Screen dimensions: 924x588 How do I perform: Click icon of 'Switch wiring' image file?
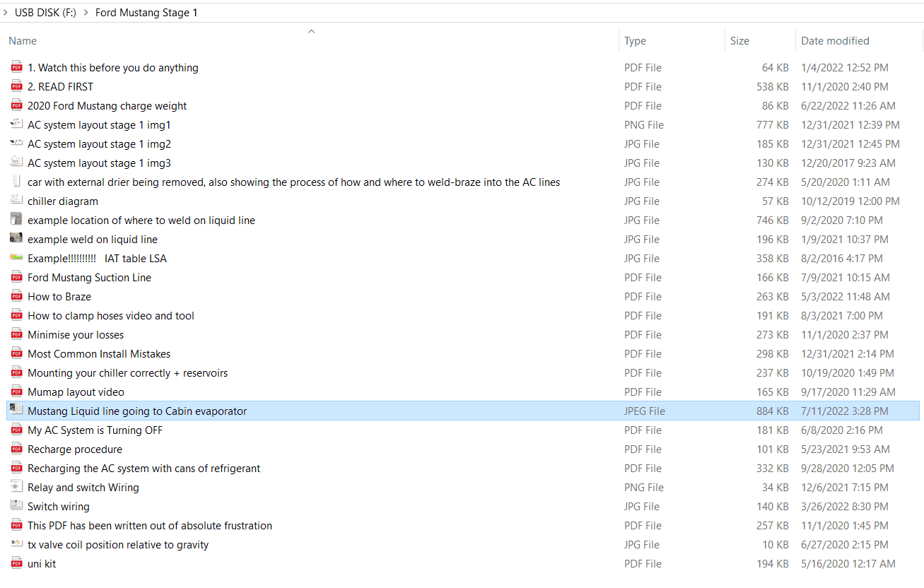point(16,506)
